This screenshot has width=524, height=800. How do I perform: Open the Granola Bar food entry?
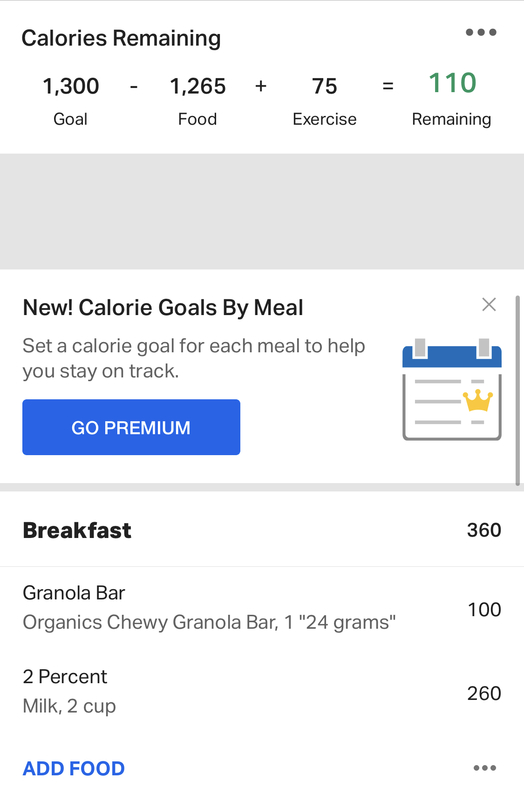pos(262,608)
